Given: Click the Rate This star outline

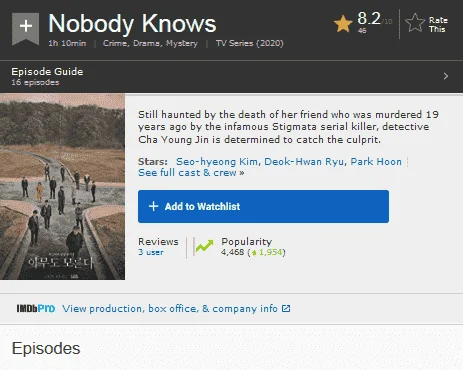Looking at the screenshot, I should (415, 23).
